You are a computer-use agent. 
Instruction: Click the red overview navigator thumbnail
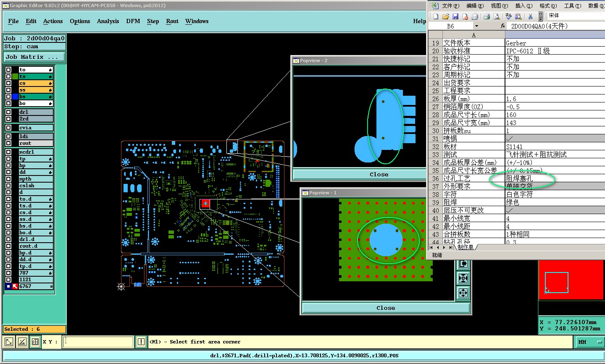(x=571, y=280)
